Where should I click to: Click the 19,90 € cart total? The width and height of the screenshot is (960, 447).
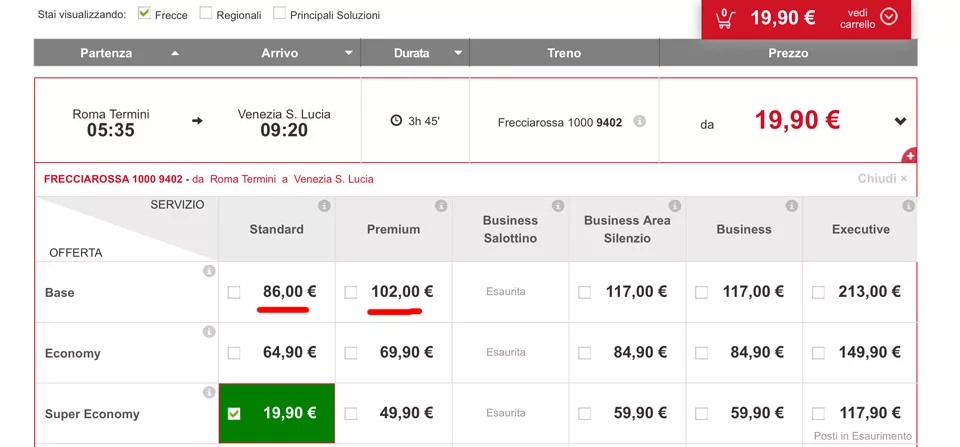tap(783, 18)
